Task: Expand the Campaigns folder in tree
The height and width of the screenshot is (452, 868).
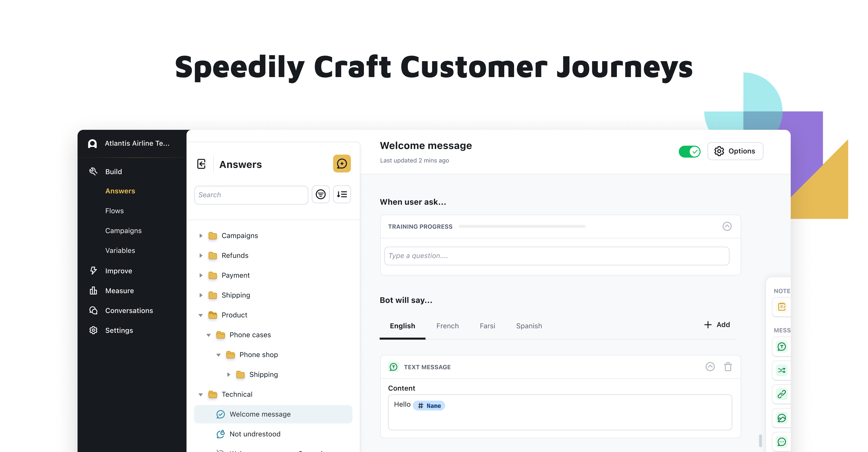Action: pos(201,236)
